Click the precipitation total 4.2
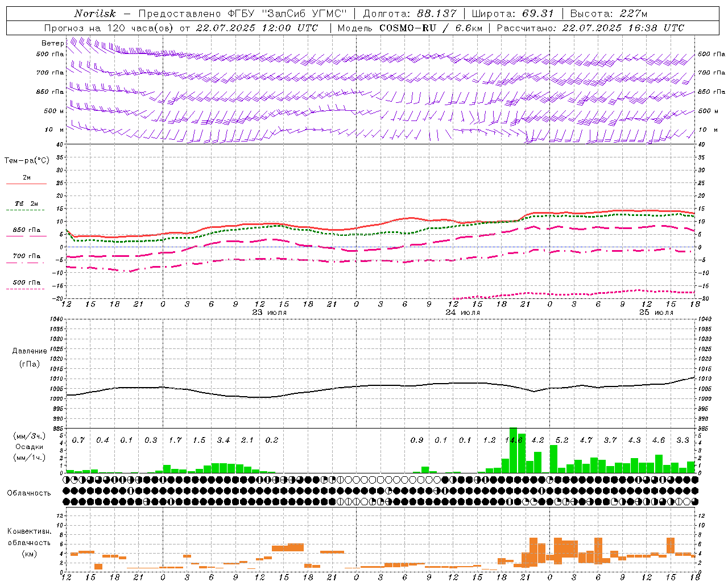 (537, 440)
